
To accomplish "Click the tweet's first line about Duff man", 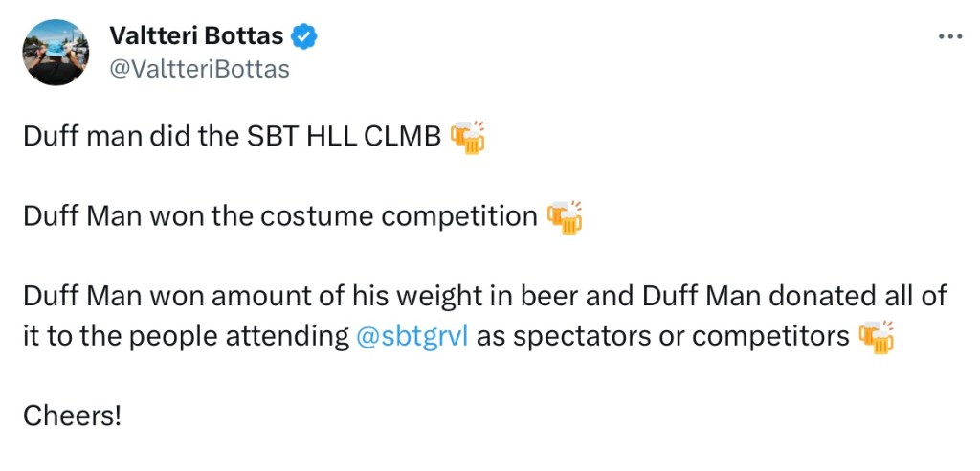I will click(x=232, y=138).
